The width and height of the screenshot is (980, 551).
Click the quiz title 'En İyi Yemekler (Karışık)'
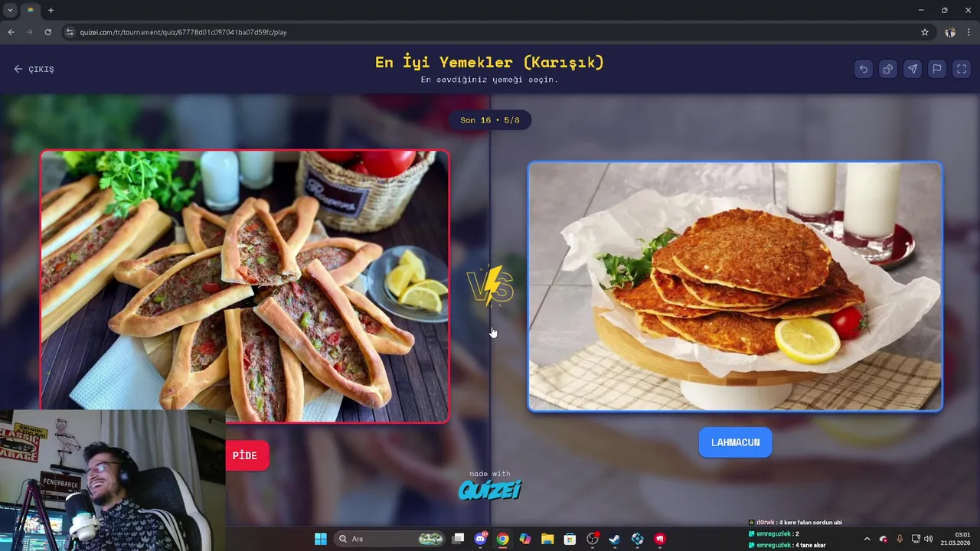tap(490, 62)
